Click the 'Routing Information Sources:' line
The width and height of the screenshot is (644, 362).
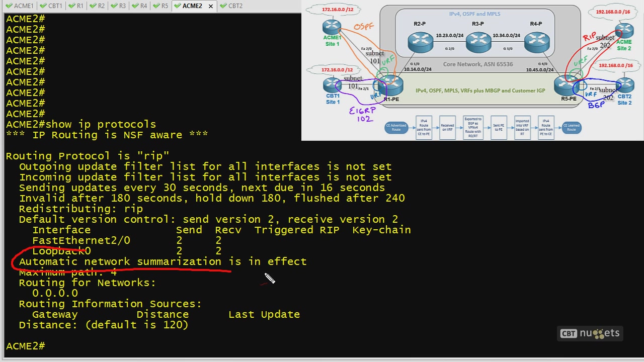(110, 304)
